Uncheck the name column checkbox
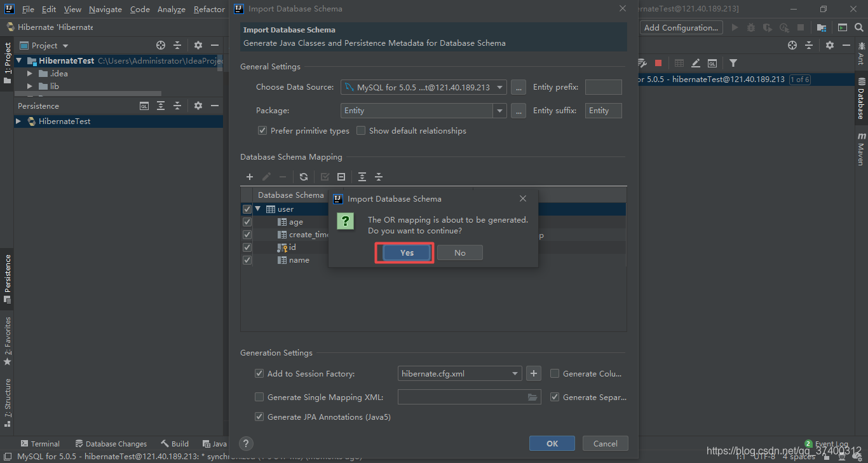The width and height of the screenshot is (868, 463). click(x=247, y=260)
